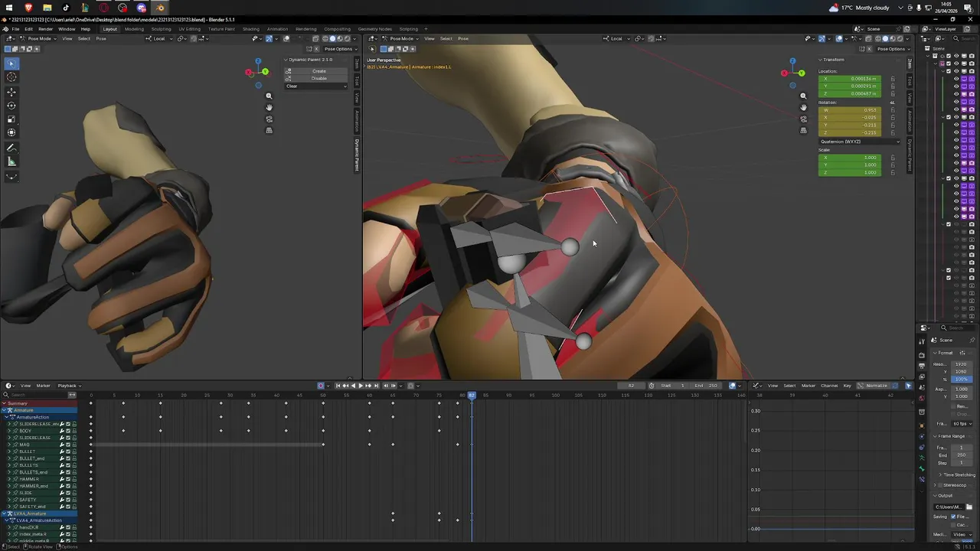Open Brave browser from the taskbar
The image size is (980, 551).
(x=28, y=8)
